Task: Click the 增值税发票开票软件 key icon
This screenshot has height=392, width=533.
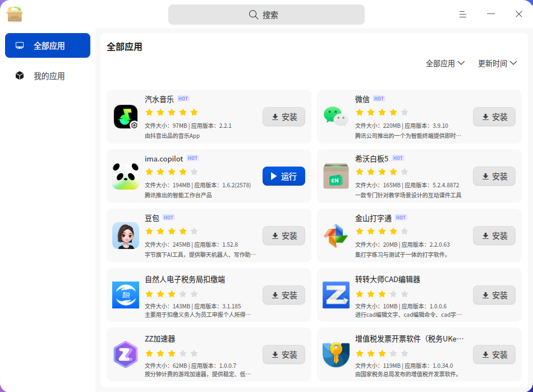Action: click(x=336, y=354)
